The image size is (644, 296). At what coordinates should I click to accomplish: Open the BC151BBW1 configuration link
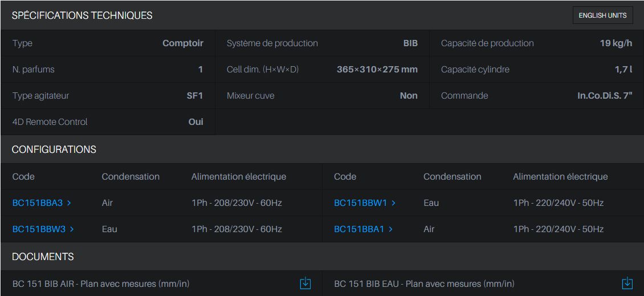360,203
